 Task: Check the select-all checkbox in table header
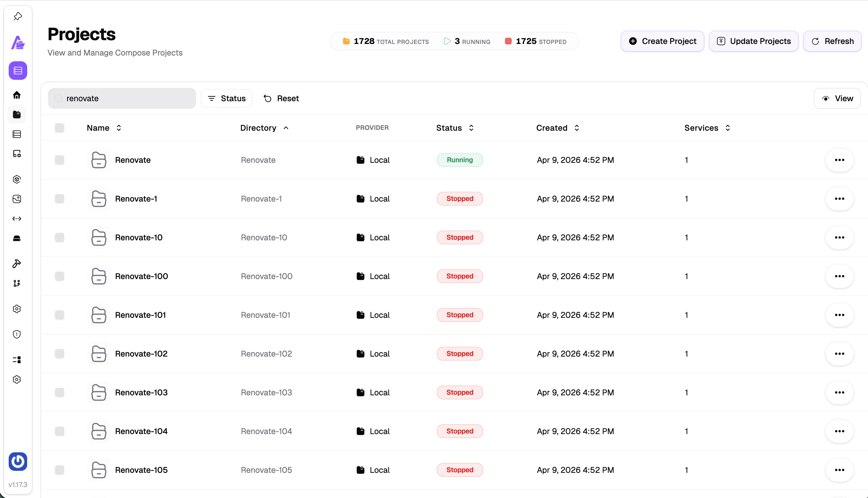coord(60,128)
